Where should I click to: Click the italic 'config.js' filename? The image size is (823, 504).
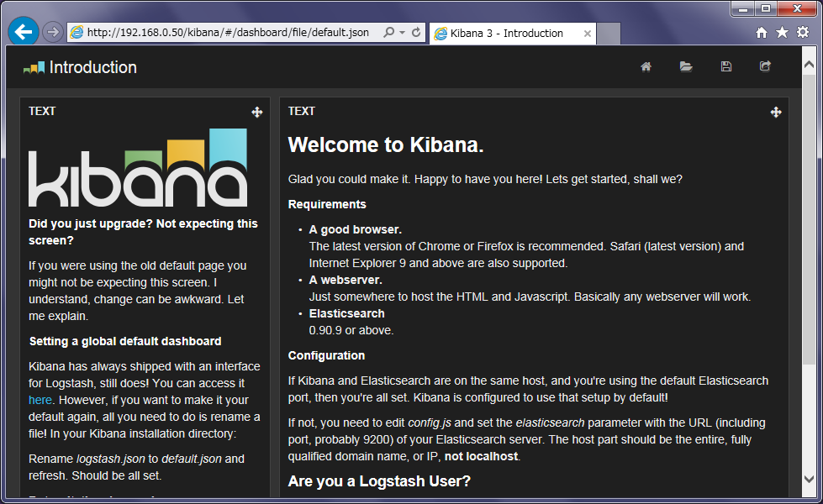(x=430, y=423)
